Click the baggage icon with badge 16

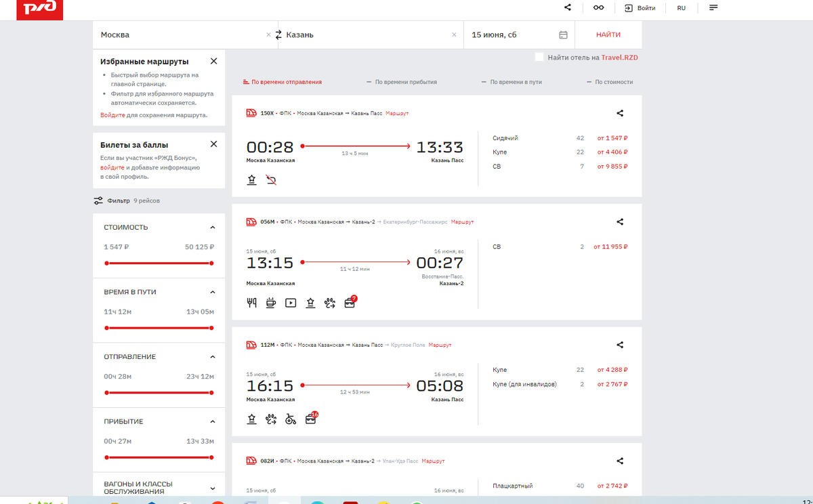(311, 418)
